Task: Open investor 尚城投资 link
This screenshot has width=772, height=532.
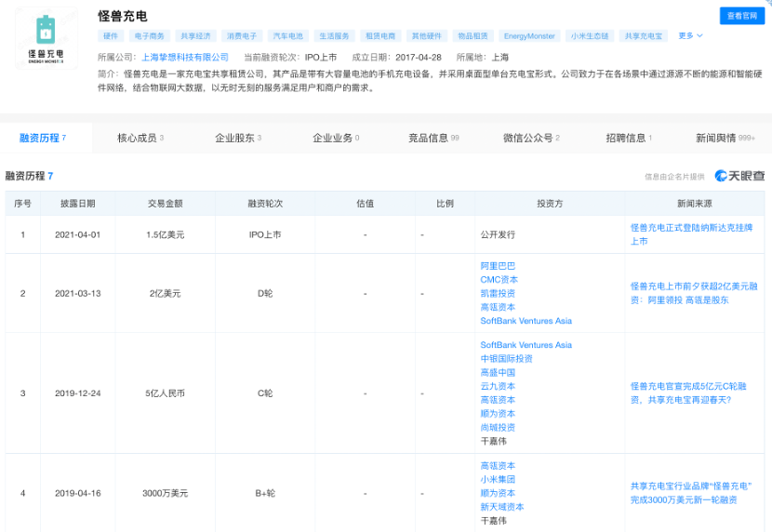Action: [x=498, y=428]
